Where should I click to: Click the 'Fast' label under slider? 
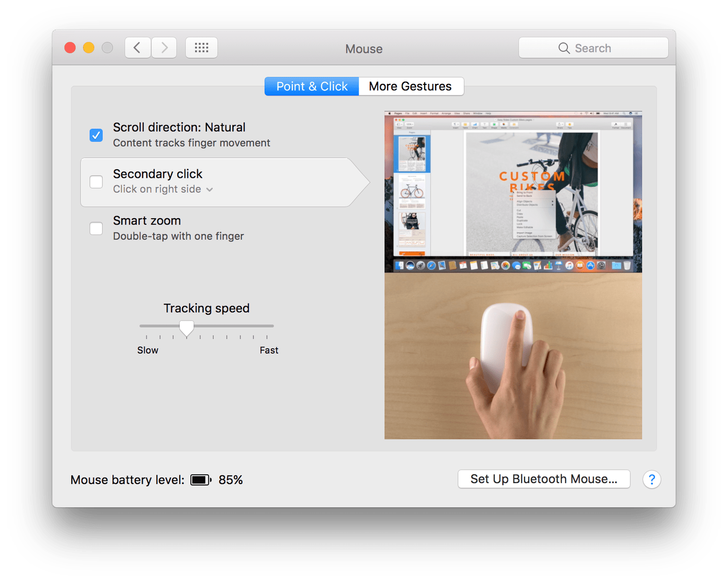coord(269,350)
